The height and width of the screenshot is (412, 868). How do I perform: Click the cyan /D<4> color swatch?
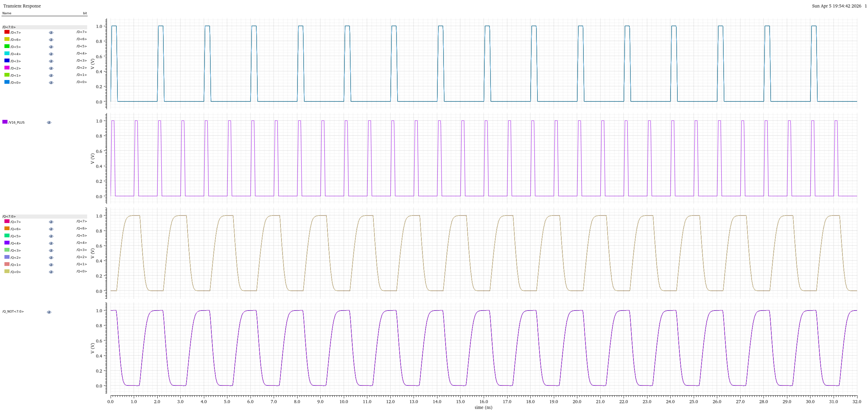[7, 53]
